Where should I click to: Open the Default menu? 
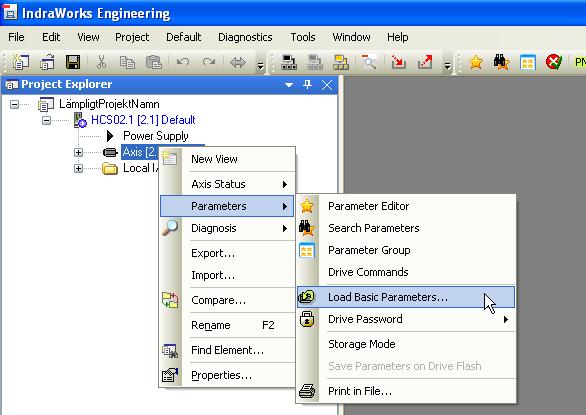click(x=183, y=37)
